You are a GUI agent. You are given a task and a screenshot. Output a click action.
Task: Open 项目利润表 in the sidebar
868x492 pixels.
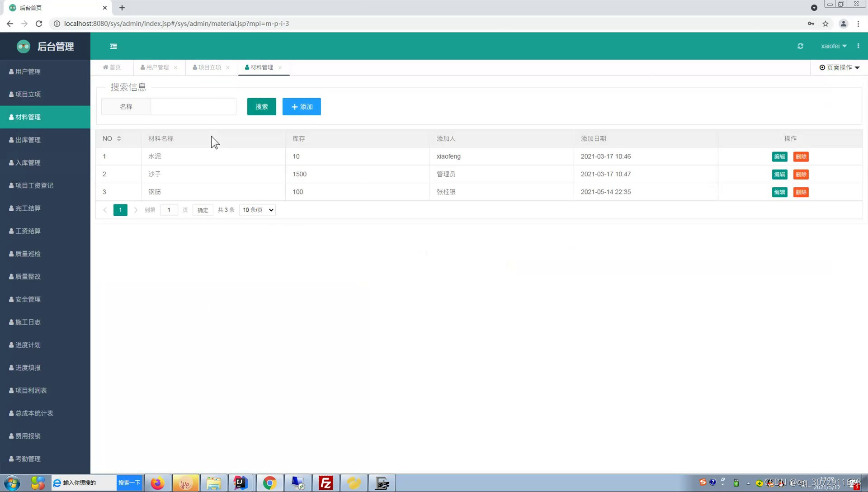tap(45, 390)
